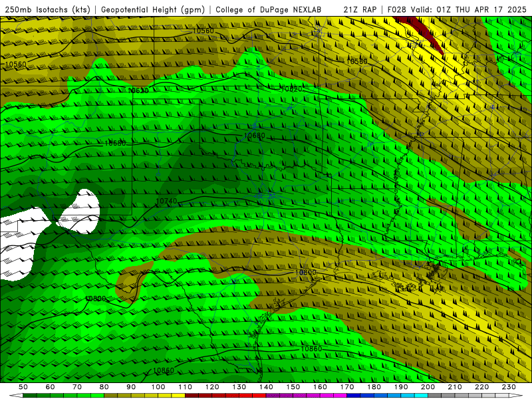Click the 'College of DuPage NEXLAB' text
The image size is (532, 399).
(269, 10)
